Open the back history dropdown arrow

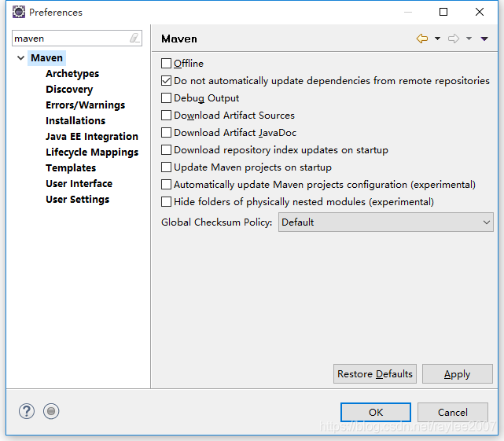tap(437, 39)
